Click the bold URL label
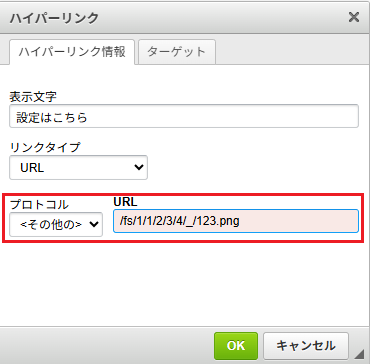Viewport: 370px width, 364px height. 125,202
